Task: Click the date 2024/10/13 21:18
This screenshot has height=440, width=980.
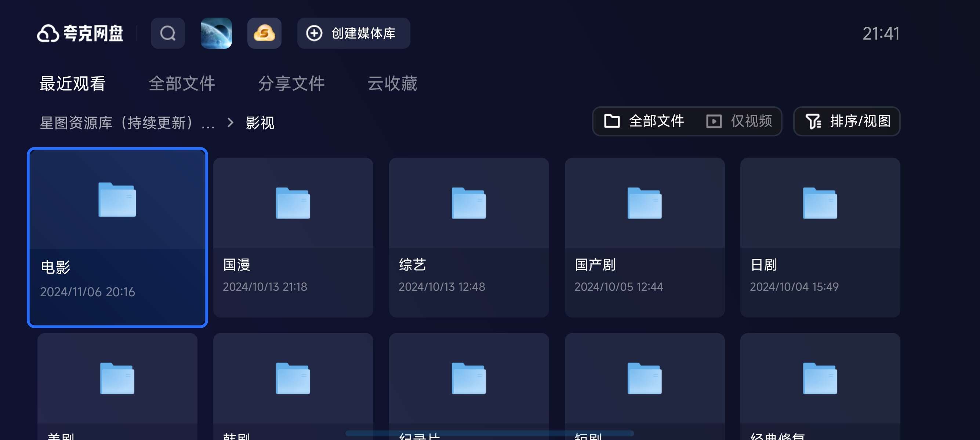Action: 265,286
